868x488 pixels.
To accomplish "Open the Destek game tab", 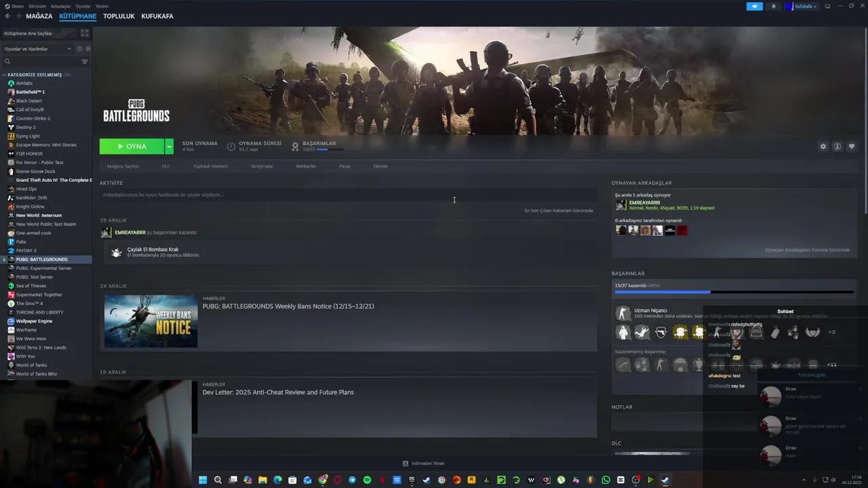I will pos(380,166).
